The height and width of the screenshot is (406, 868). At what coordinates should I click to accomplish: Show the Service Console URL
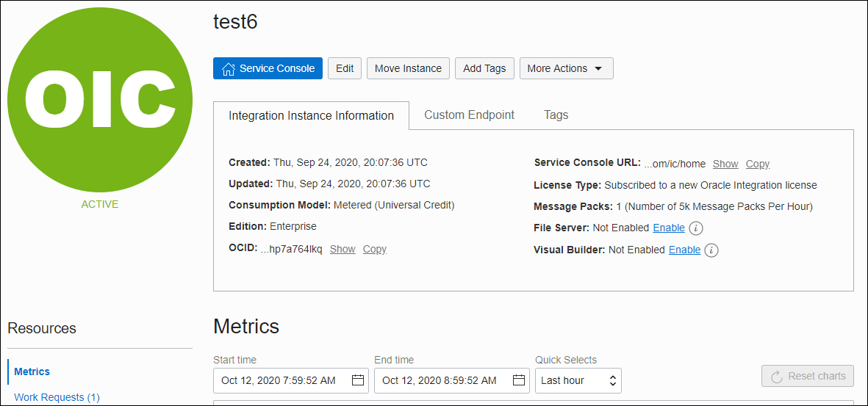[x=725, y=164]
